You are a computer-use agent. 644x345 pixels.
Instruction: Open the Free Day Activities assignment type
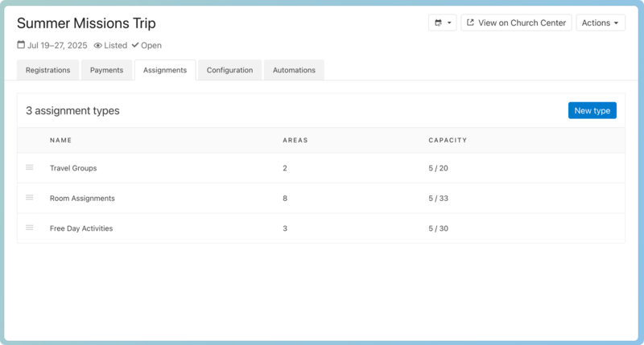point(81,228)
